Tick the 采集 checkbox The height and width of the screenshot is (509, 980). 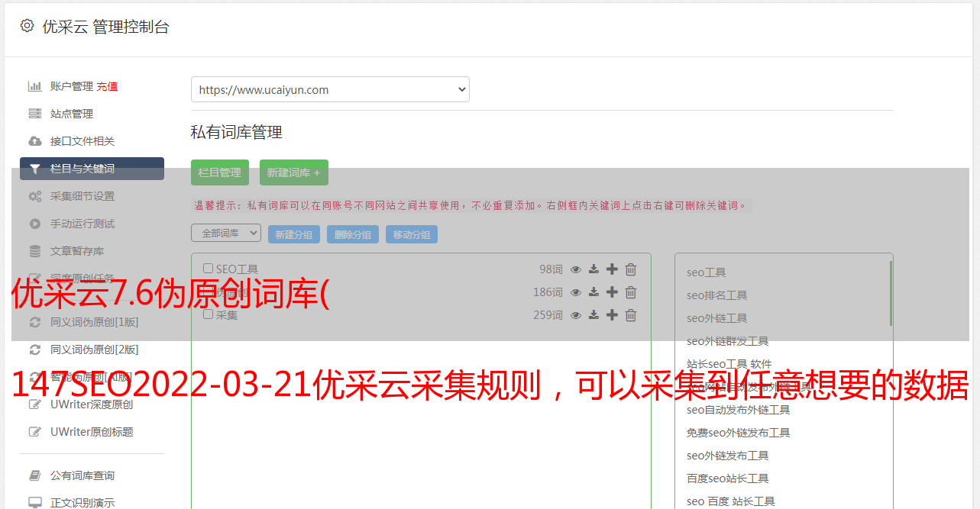coord(209,314)
